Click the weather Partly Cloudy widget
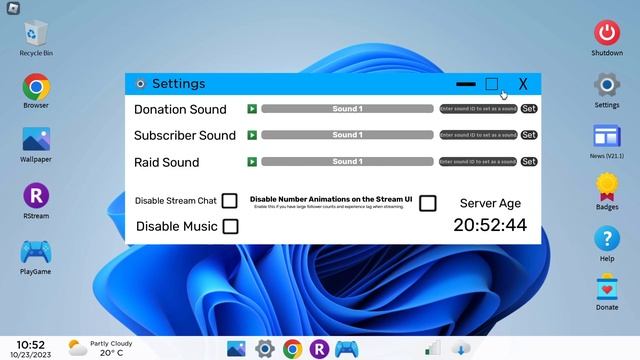Image resolution: width=640 pixels, height=360 pixels. point(100,348)
